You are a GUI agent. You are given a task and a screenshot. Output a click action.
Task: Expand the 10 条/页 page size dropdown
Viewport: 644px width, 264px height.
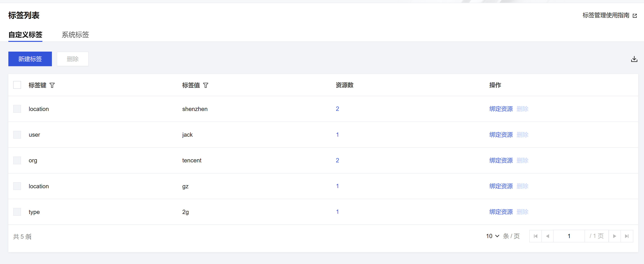pyautogui.click(x=493, y=236)
